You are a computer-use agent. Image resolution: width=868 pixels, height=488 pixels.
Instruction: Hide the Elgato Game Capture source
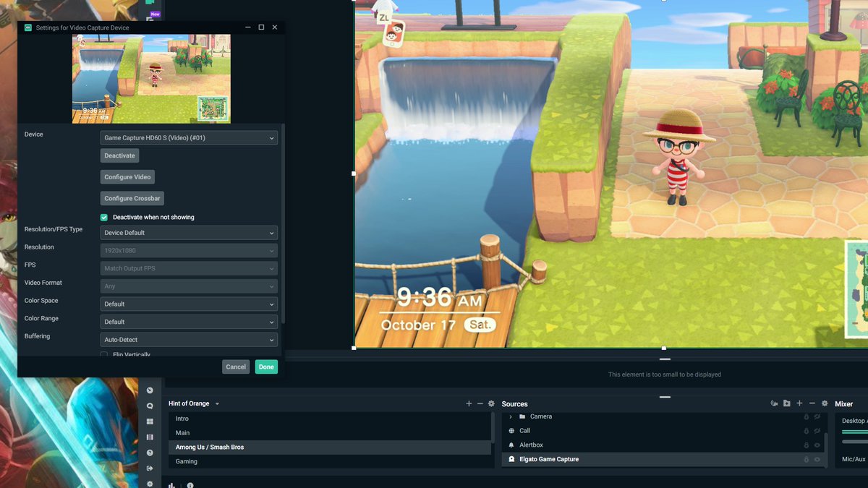817,459
